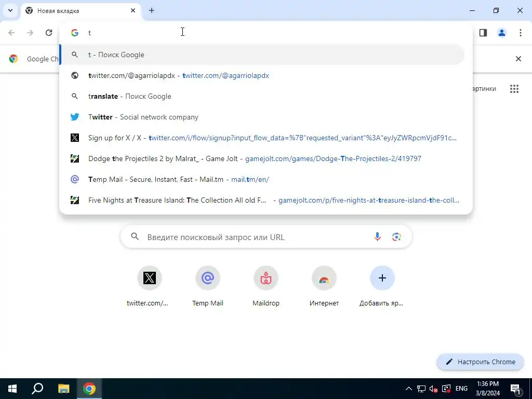Open the Windows Start menu
The image size is (532, 399).
pos(12,389)
